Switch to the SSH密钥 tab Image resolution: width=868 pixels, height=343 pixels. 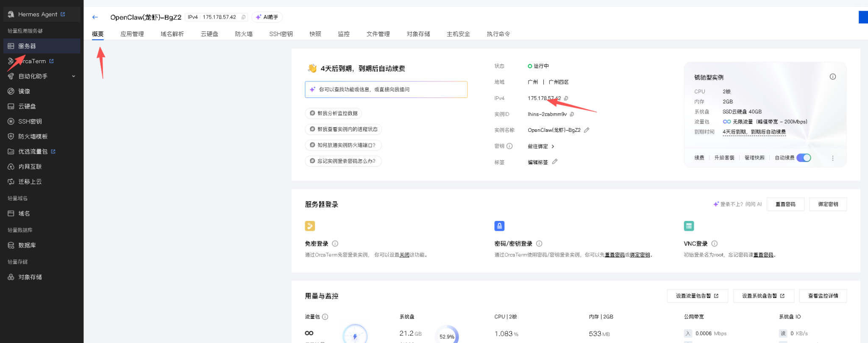point(281,34)
